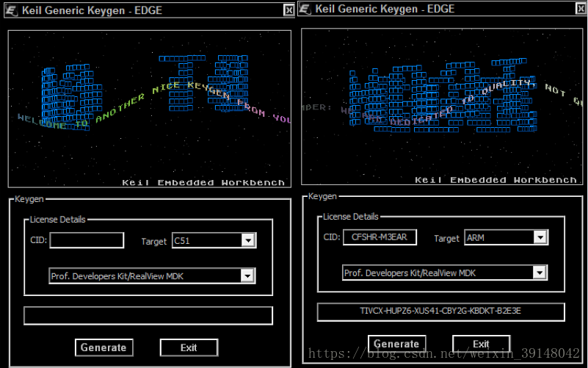Click the 'CID:' label in right window

click(x=332, y=237)
